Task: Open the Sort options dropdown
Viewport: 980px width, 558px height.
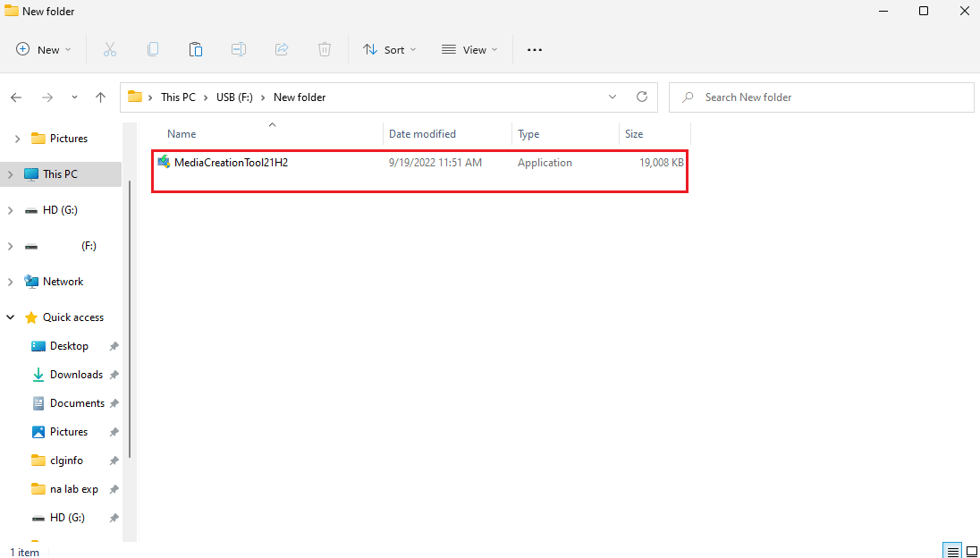Action: coord(390,50)
